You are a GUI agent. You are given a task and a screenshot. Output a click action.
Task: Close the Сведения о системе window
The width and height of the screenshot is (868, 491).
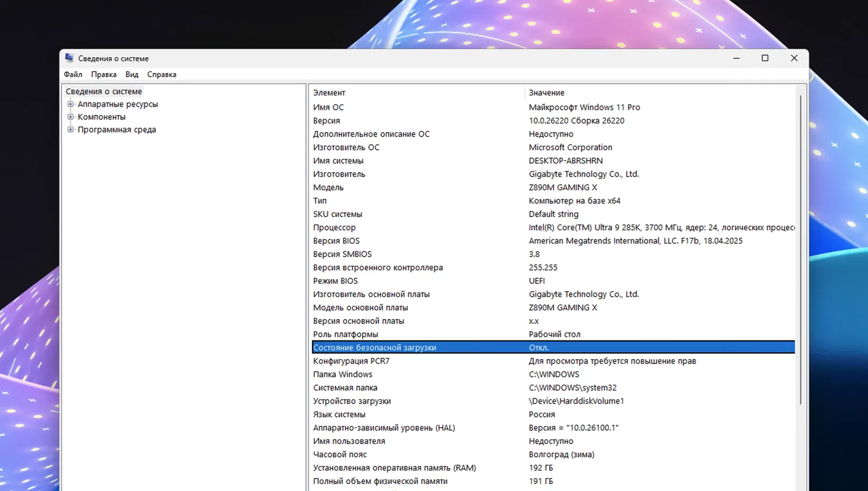click(x=794, y=58)
